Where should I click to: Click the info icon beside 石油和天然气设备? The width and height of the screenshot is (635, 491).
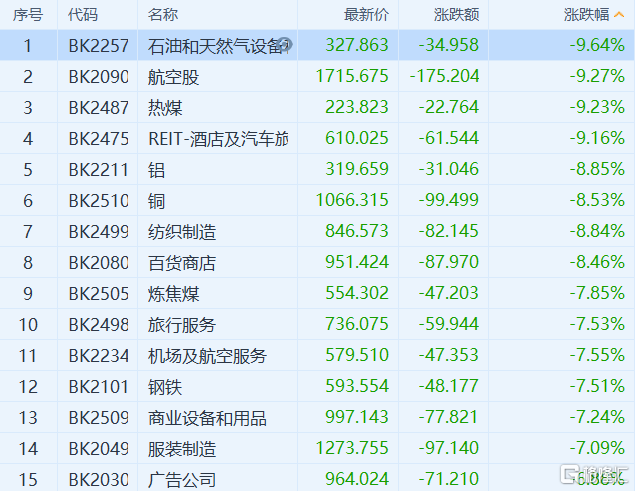pyautogui.click(x=285, y=45)
